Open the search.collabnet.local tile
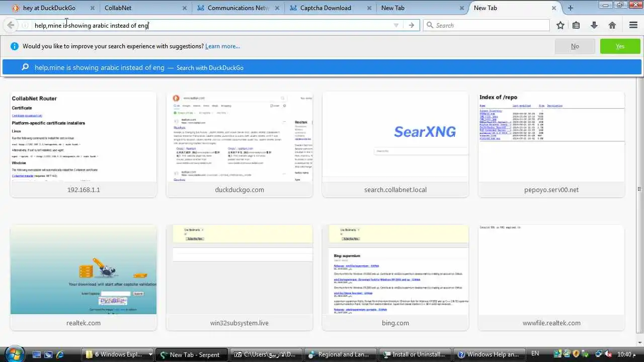The width and height of the screenshot is (644, 362). click(395, 144)
